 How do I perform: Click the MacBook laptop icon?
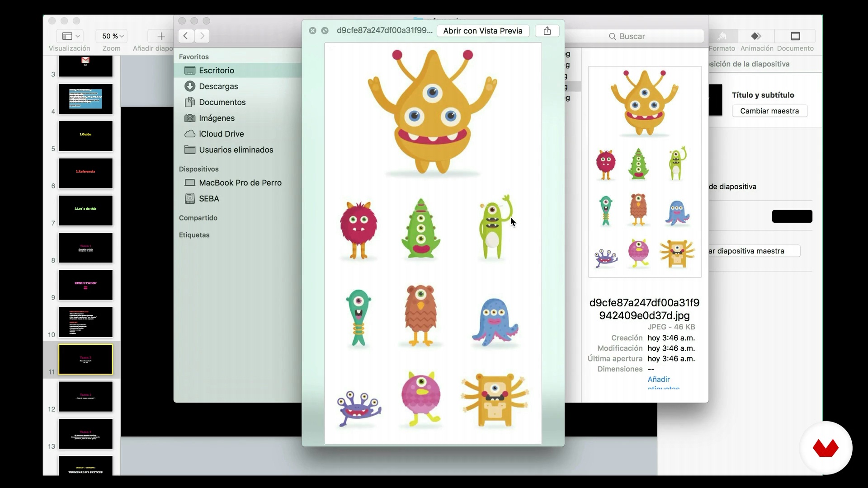190,183
